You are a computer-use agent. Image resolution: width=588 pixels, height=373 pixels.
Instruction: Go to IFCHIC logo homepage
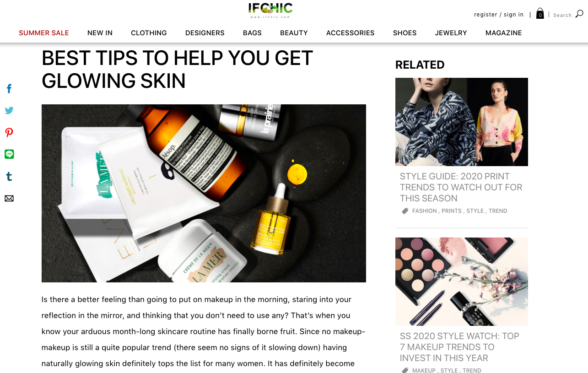point(270,10)
